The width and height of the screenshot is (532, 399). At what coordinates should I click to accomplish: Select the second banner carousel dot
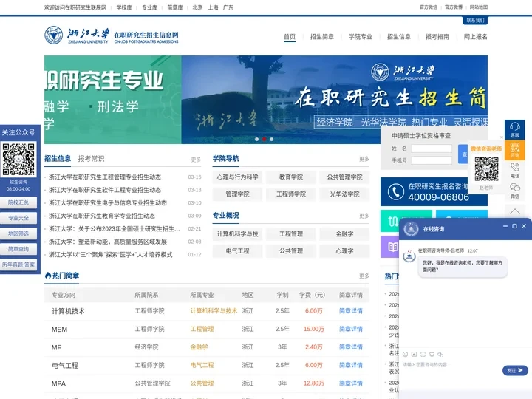tap(264, 139)
